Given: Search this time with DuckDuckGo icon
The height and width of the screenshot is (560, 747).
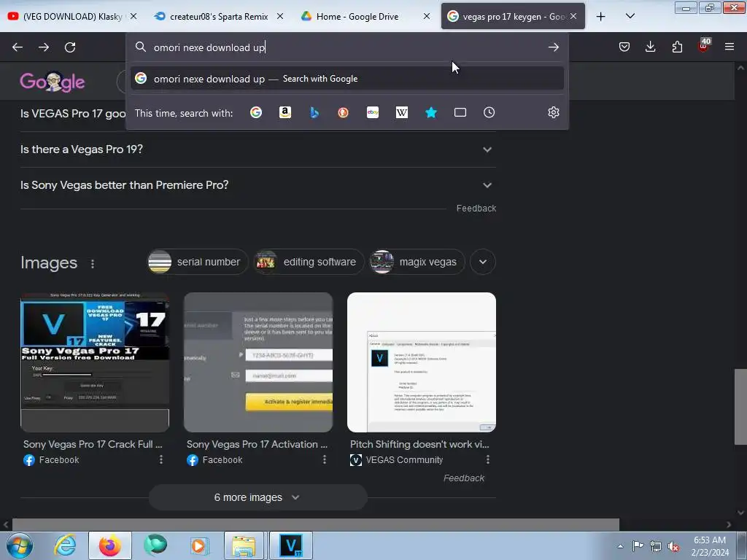Looking at the screenshot, I should pos(343,112).
